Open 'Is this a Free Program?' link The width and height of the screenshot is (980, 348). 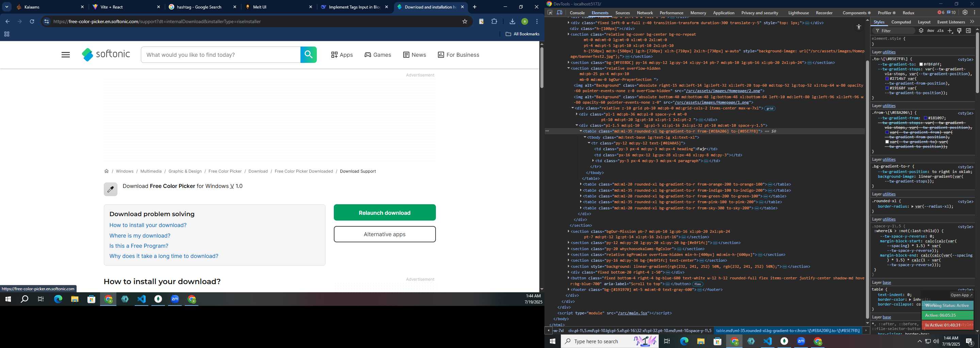pyautogui.click(x=139, y=246)
